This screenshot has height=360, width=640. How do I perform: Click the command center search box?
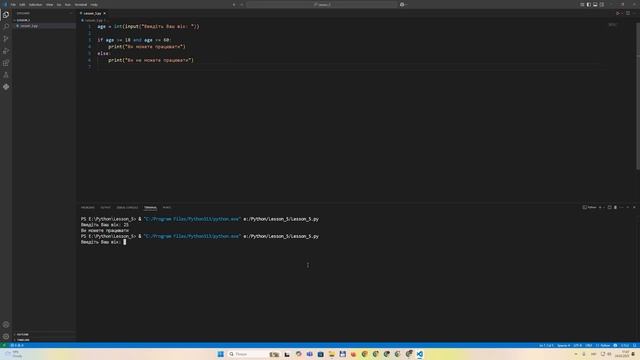click(321, 4)
